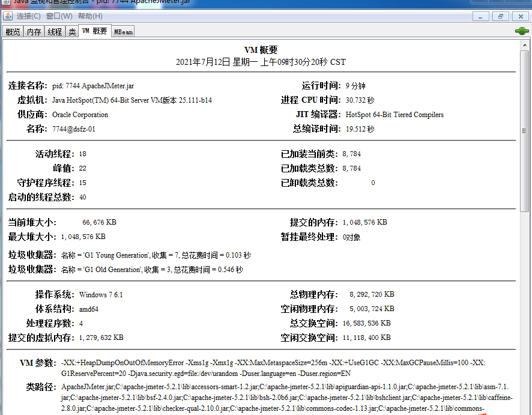This screenshot has height=415, width=532.
Task: Click architecture value amd64
Action: (x=88, y=309)
